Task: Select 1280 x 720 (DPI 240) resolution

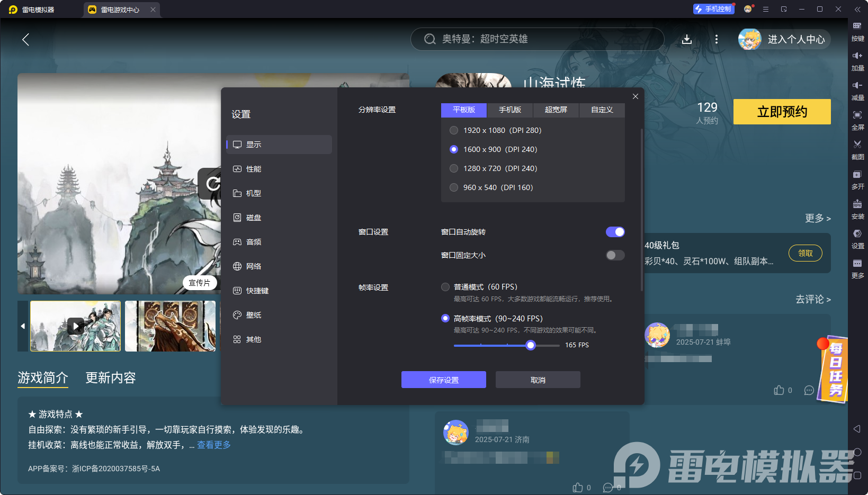Action: pos(453,168)
